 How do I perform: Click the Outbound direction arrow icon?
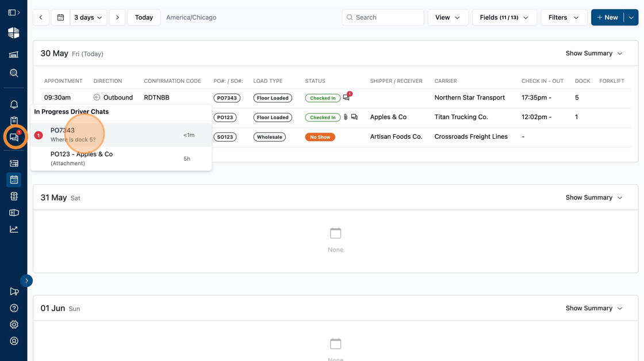click(97, 97)
